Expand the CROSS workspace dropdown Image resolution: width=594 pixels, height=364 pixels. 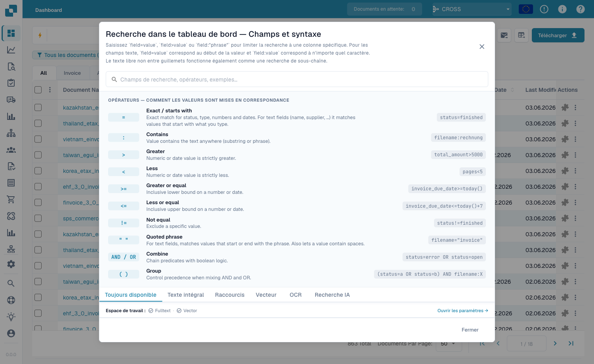tap(472, 9)
